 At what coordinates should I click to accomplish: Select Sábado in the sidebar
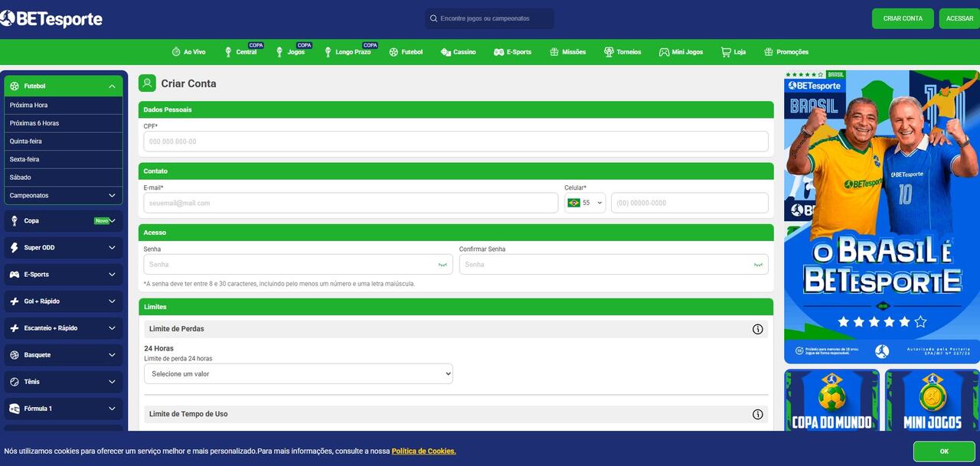63,178
